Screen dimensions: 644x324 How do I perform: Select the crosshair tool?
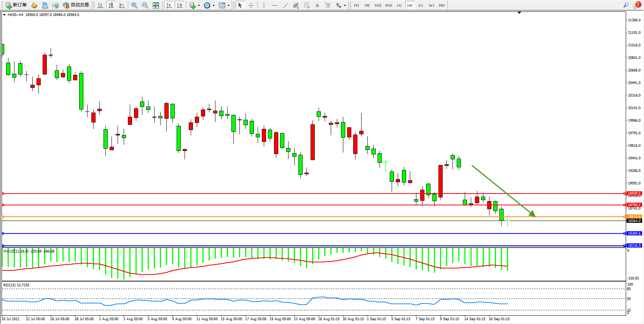(251, 5)
